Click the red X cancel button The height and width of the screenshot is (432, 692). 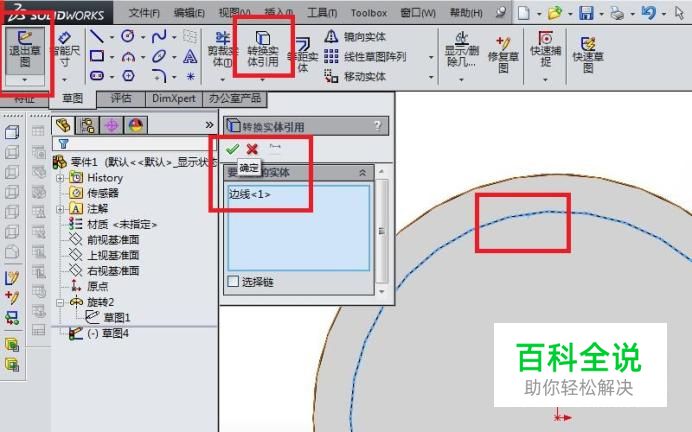[x=252, y=149]
